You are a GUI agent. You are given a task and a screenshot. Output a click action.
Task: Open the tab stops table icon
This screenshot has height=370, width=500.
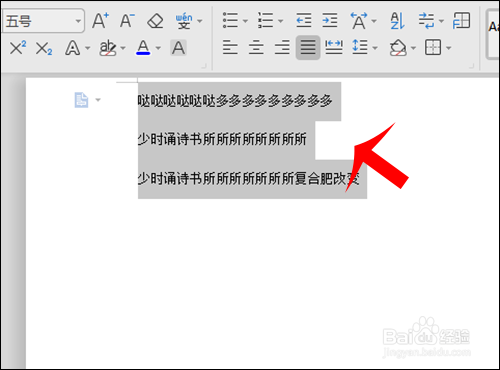pos(461,21)
